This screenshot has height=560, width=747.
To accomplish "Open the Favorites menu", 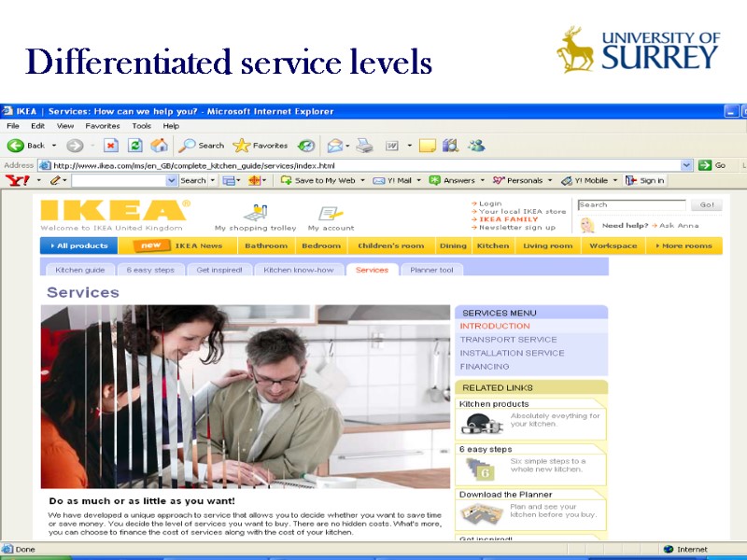I will (103, 126).
